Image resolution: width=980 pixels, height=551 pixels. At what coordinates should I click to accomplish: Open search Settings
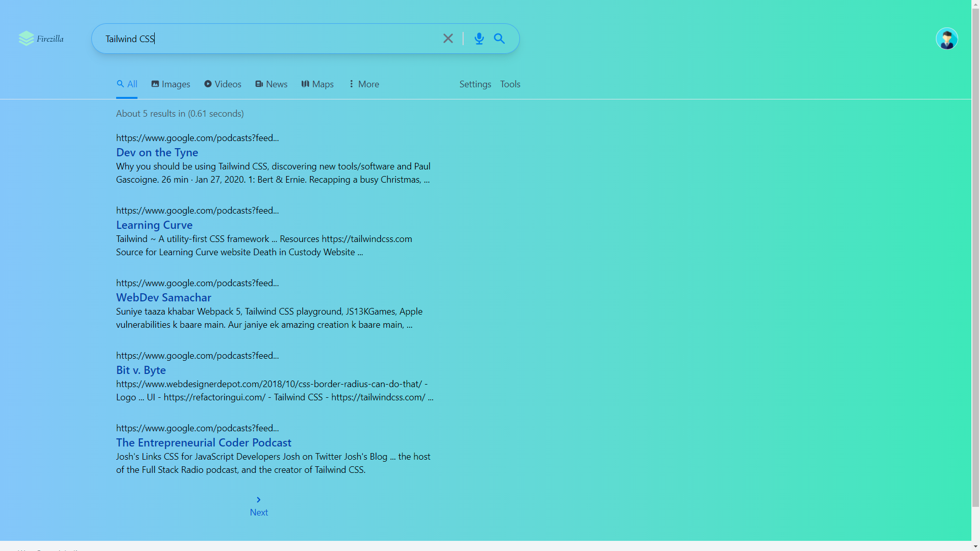tap(475, 84)
